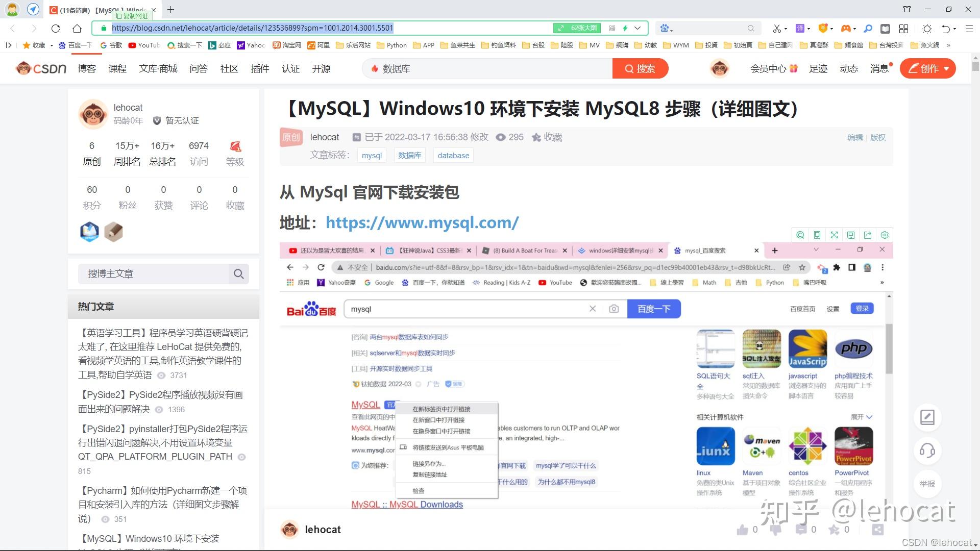Zoom the article image with the magnifier icon

pos(800,235)
